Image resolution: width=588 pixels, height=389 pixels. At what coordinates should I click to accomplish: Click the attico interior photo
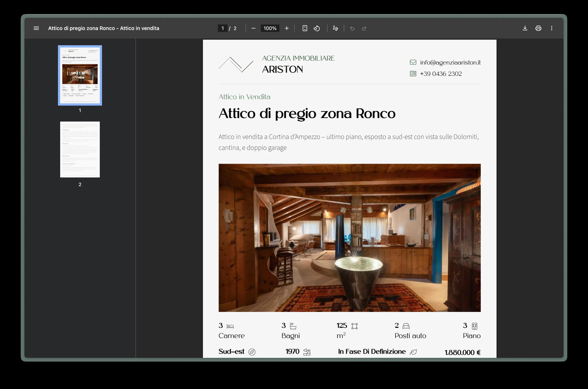point(349,237)
